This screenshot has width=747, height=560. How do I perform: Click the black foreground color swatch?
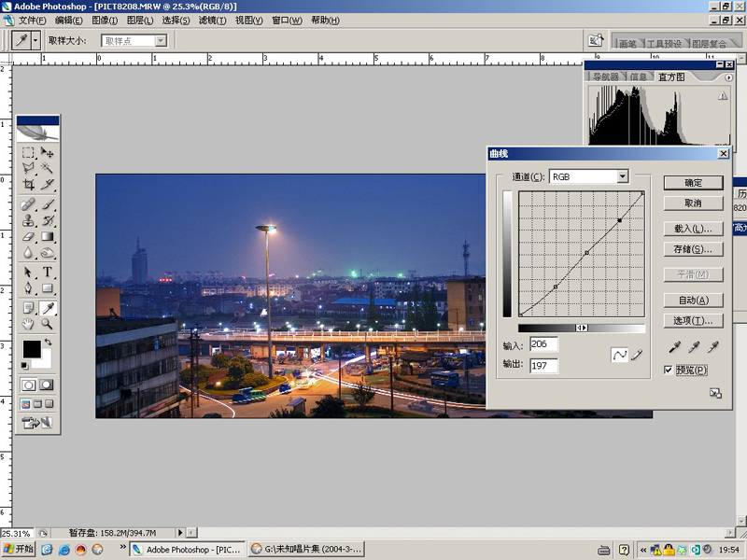(31, 349)
